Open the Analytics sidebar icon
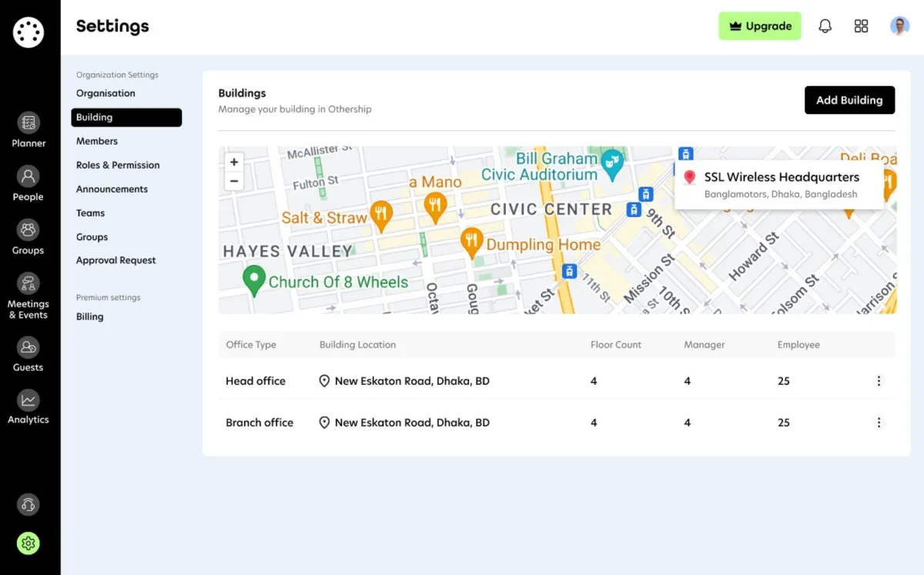Viewport: 924px width, 575px height. (28, 399)
